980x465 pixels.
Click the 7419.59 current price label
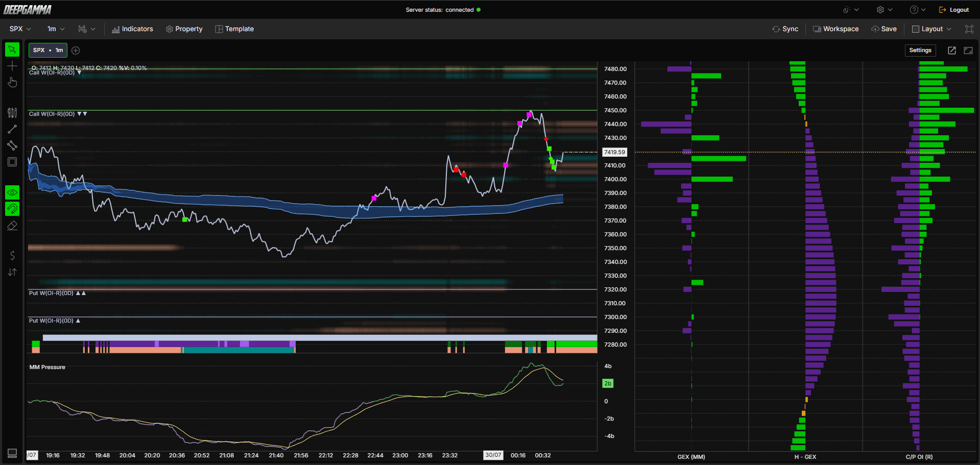(x=614, y=152)
